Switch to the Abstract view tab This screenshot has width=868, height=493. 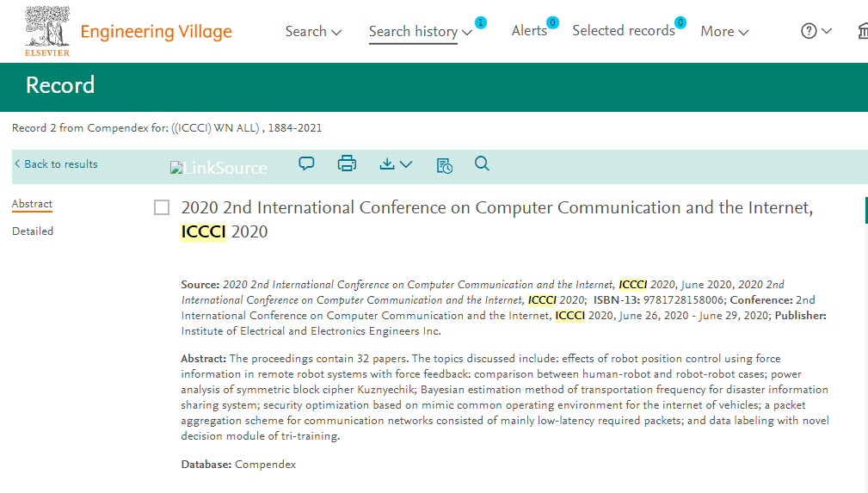tap(32, 204)
